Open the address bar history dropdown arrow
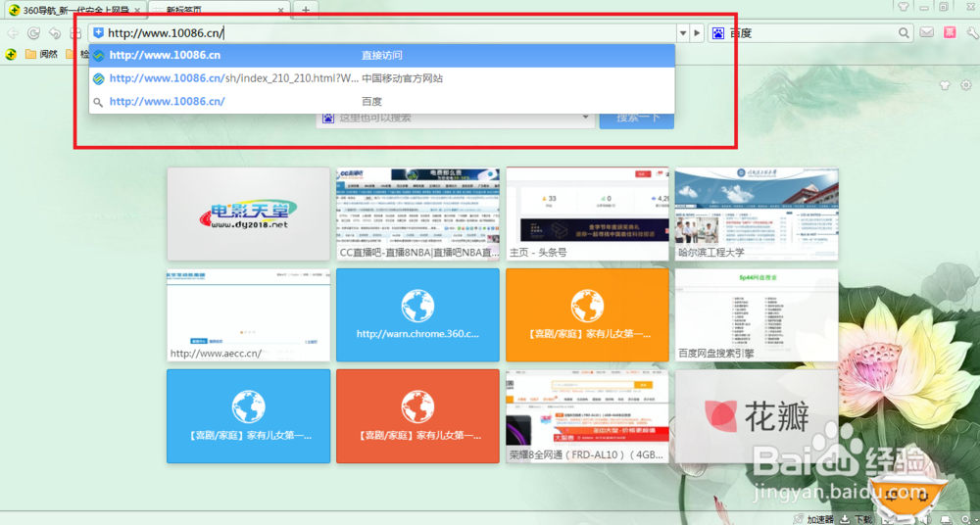This screenshot has width=980, height=525. click(683, 33)
